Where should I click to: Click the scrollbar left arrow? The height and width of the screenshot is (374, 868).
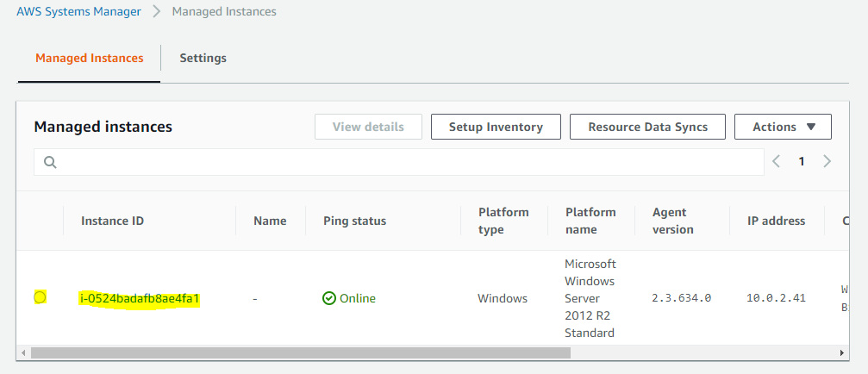pyautogui.click(x=23, y=352)
